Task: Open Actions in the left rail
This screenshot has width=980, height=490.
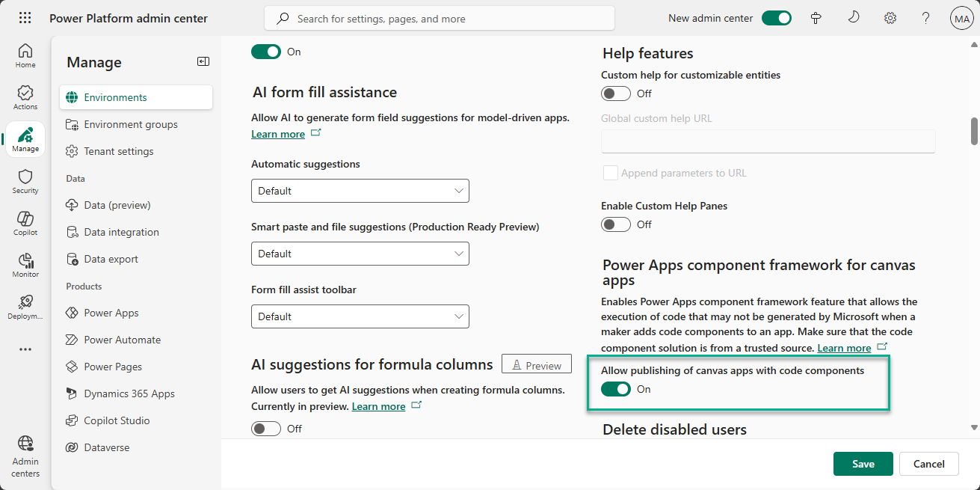Action: 25,97
